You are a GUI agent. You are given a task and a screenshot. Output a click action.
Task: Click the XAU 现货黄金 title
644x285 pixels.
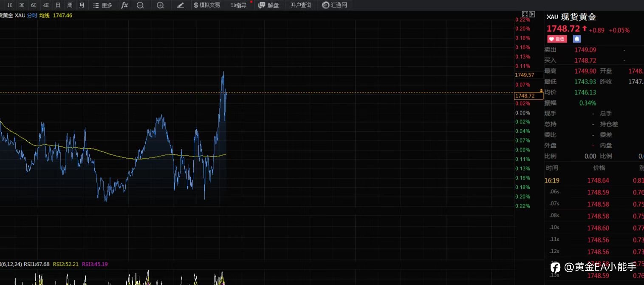coord(571,17)
